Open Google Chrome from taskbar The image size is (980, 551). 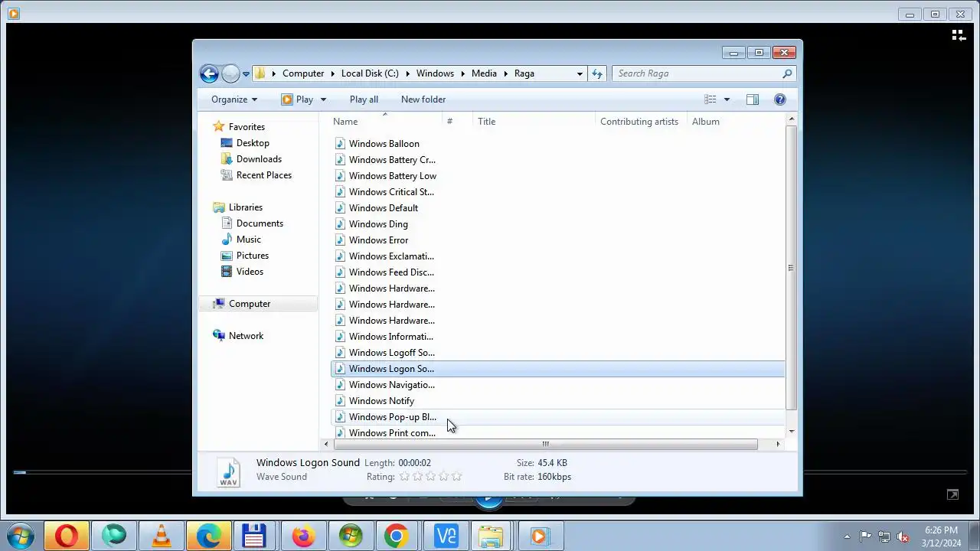pyautogui.click(x=396, y=536)
